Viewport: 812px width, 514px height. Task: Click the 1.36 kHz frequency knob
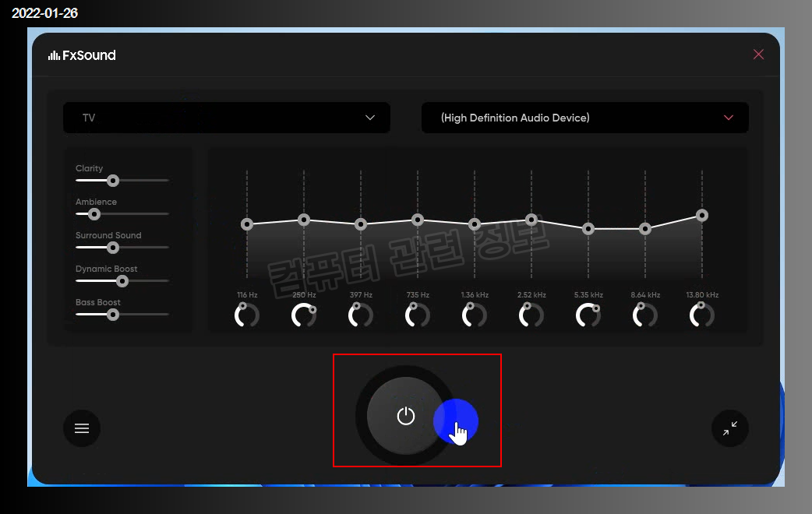pyautogui.click(x=475, y=315)
